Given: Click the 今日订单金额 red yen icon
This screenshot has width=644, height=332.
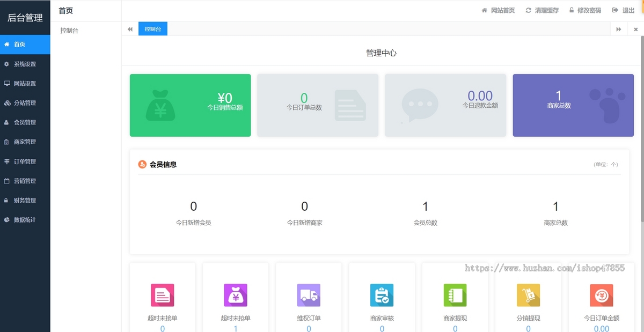Looking at the screenshot, I should pos(601,295).
